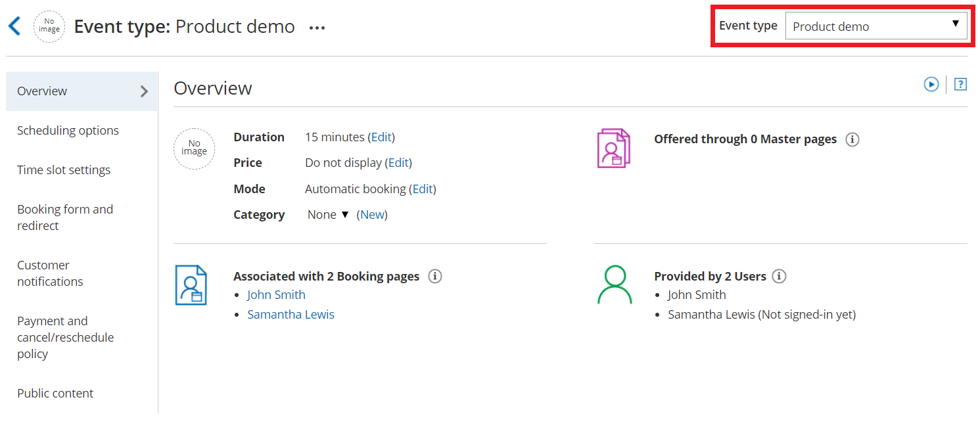
Task: Click the pink Master pages icon
Action: click(x=613, y=148)
